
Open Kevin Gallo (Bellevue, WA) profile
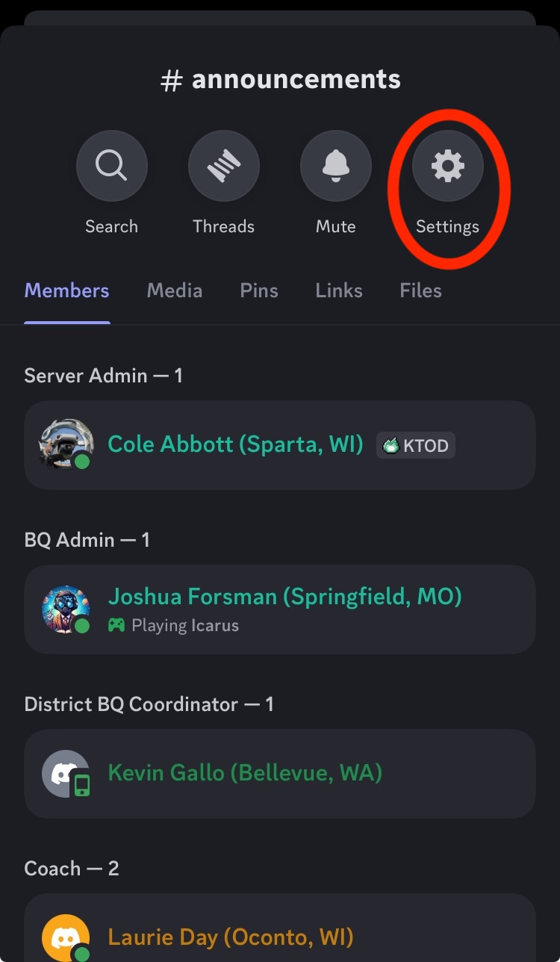pyautogui.click(x=245, y=772)
